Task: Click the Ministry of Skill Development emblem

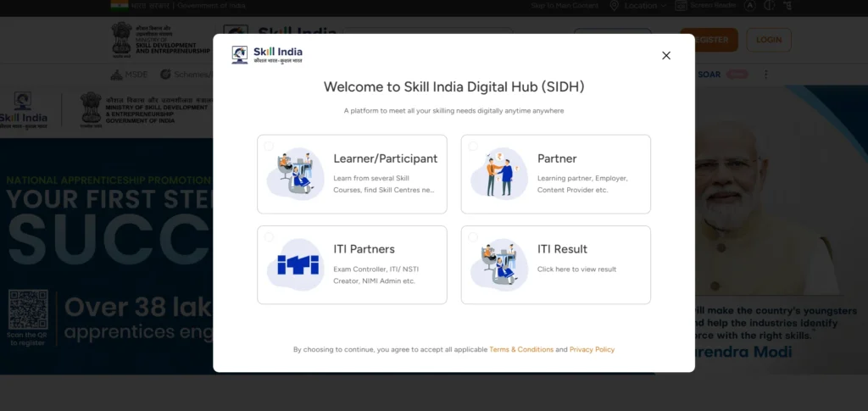Action: 122,40
